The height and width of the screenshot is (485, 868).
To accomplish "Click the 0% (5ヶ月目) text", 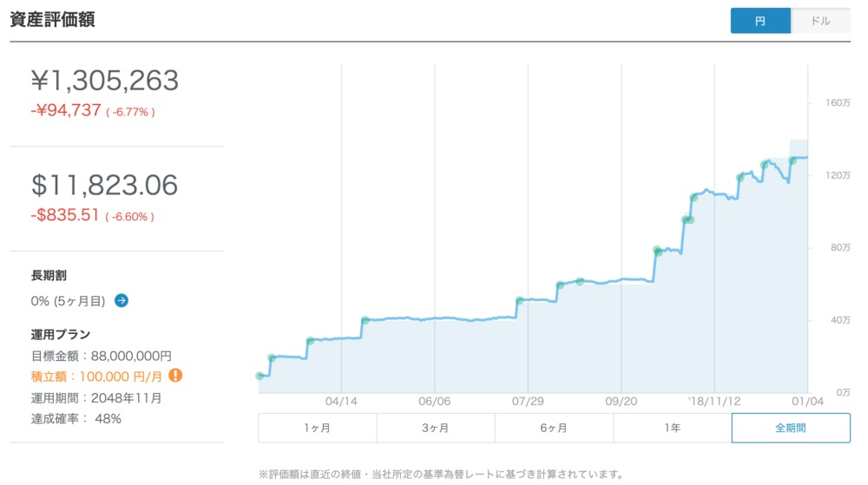I will click(68, 301).
